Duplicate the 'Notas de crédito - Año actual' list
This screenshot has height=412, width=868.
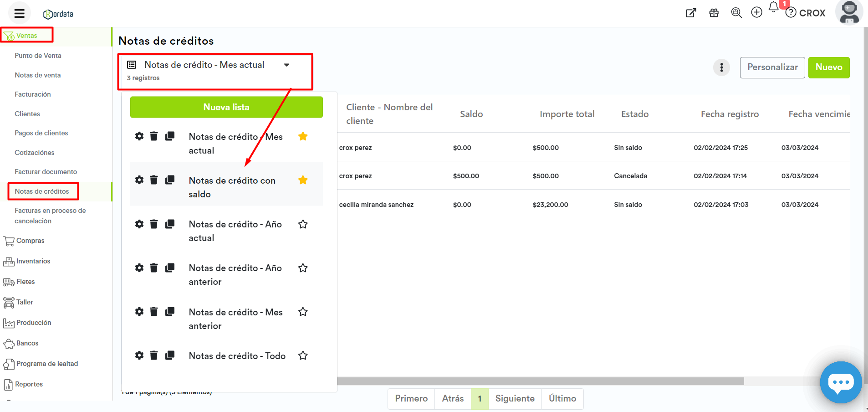coord(170,224)
